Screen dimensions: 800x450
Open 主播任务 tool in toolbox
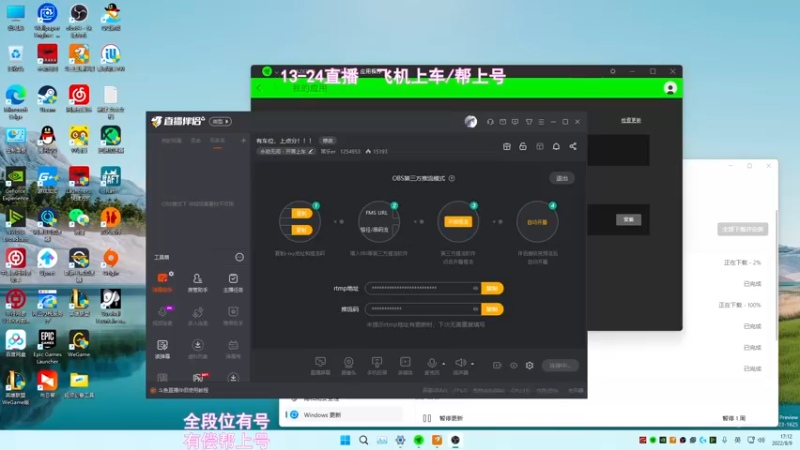tap(233, 282)
